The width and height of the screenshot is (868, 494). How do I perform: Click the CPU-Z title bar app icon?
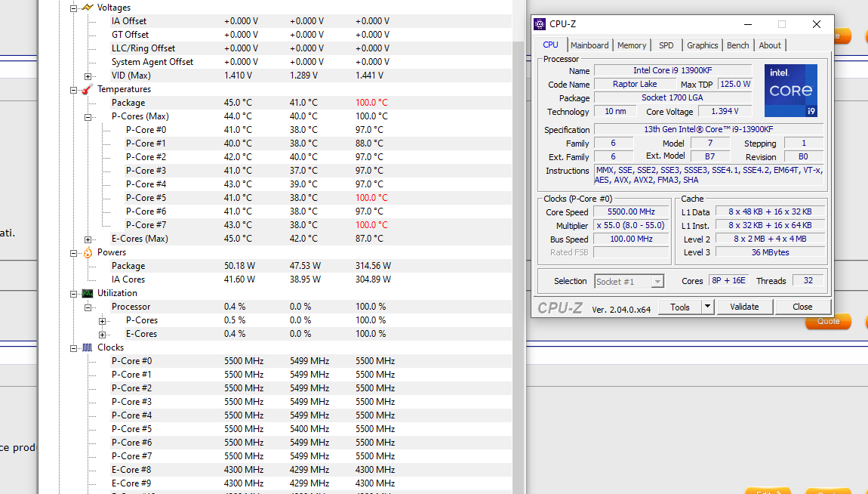pos(539,24)
